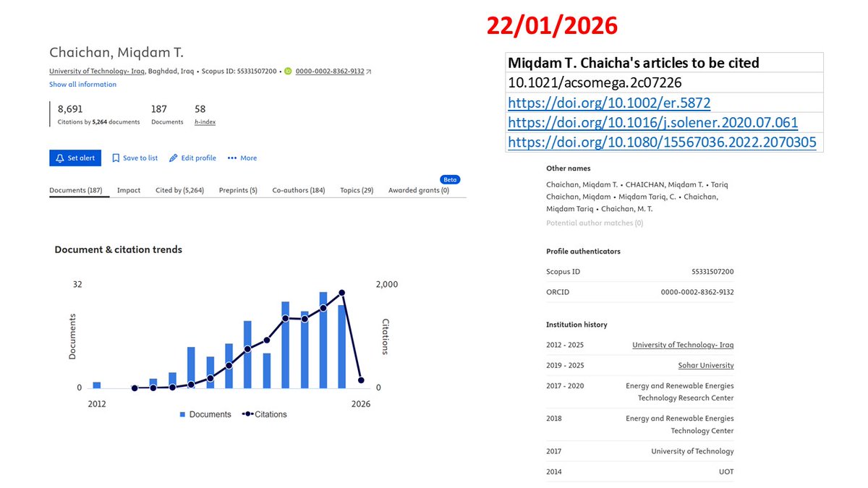Click the h-index link

[205, 122]
